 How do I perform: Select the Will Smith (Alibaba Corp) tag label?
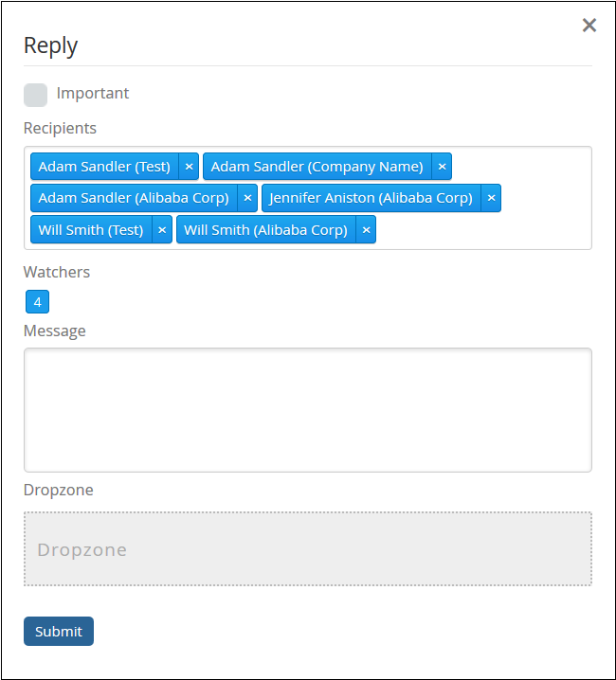tap(265, 230)
